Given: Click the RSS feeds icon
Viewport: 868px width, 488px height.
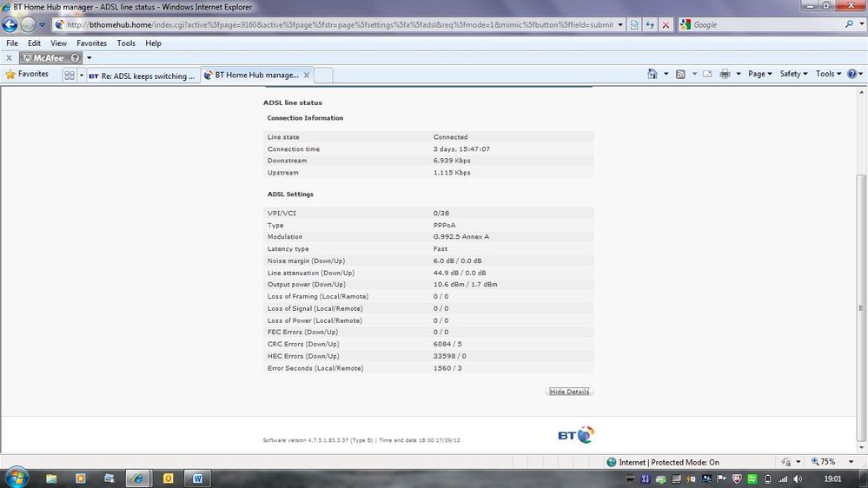Looking at the screenshot, I should [x=680, y=74].
